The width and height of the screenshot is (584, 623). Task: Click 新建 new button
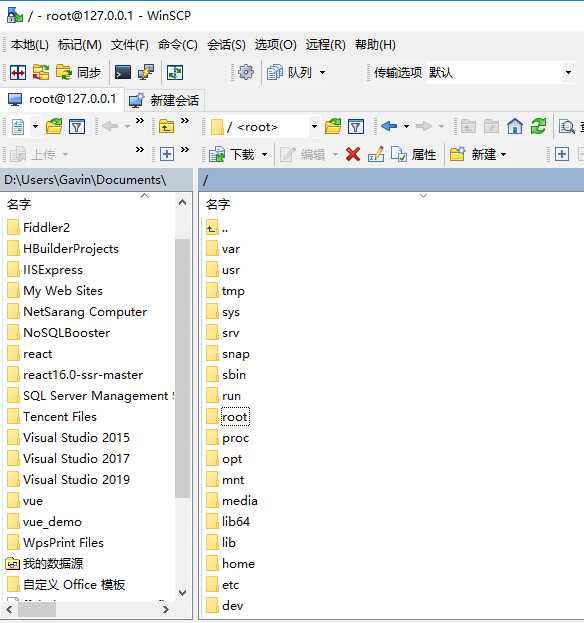click(473, 154)
